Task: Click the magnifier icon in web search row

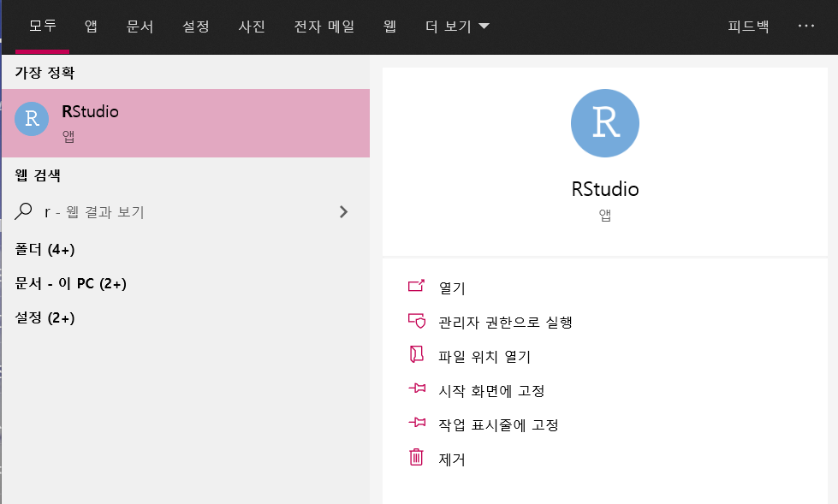Action: point(23,211)
